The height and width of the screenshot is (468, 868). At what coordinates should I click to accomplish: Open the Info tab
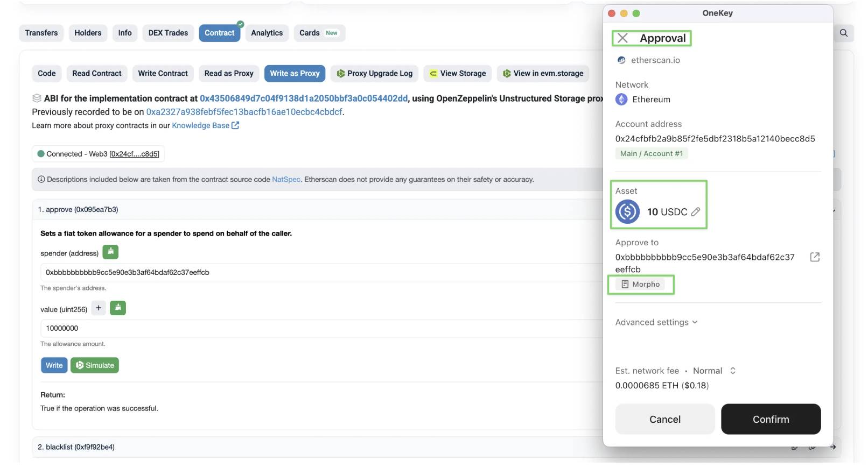[x=125, y=33]
